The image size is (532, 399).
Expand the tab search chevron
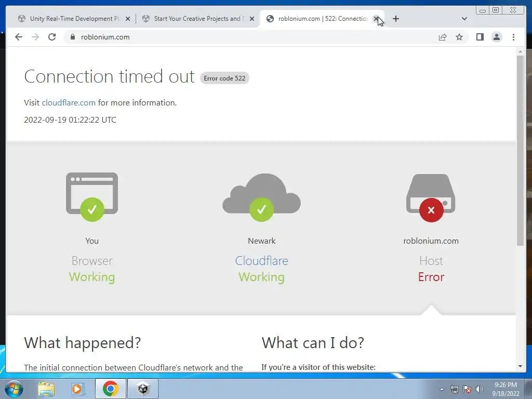(x=464, y=19)
